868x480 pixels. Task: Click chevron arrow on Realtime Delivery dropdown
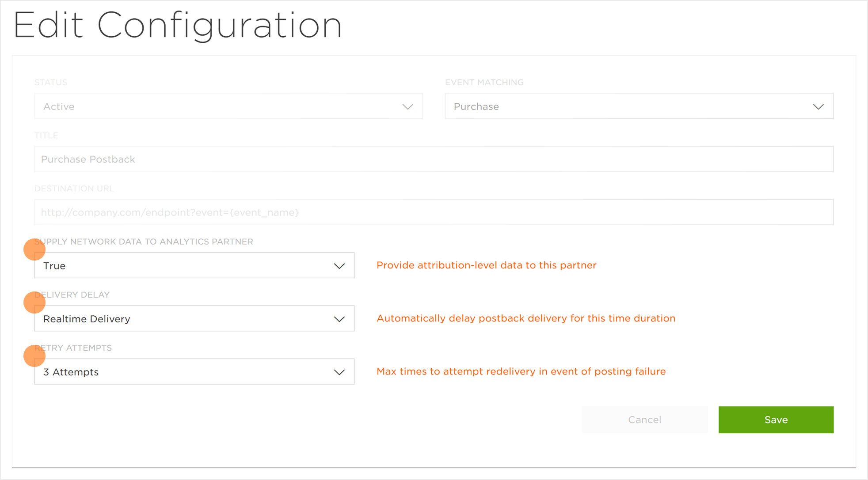pos(339,319)
